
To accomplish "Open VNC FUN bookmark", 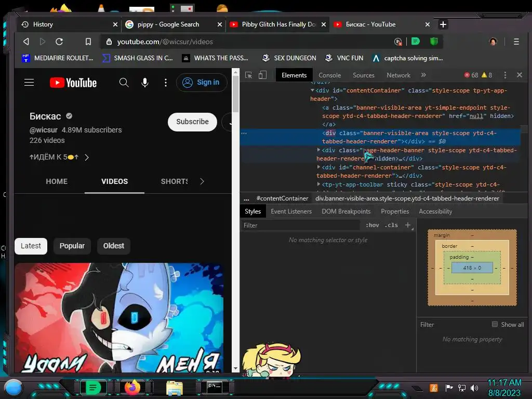I will [x=344, y=58].
